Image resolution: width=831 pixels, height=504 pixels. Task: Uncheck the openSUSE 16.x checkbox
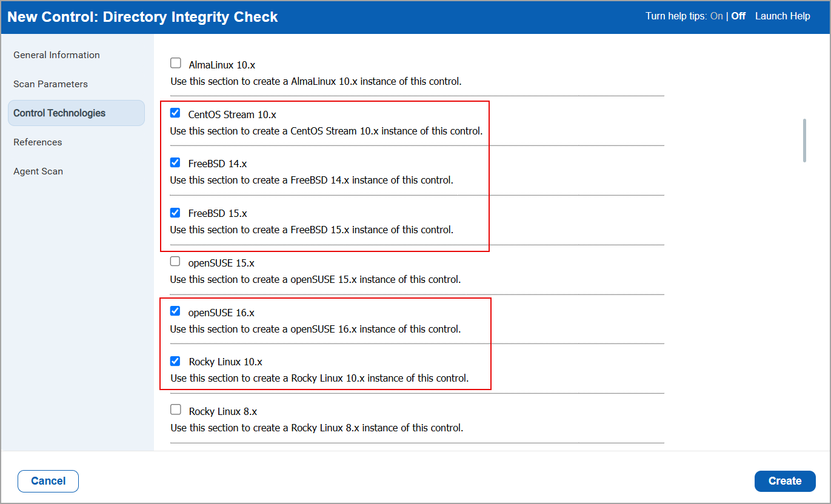[175, 311]
